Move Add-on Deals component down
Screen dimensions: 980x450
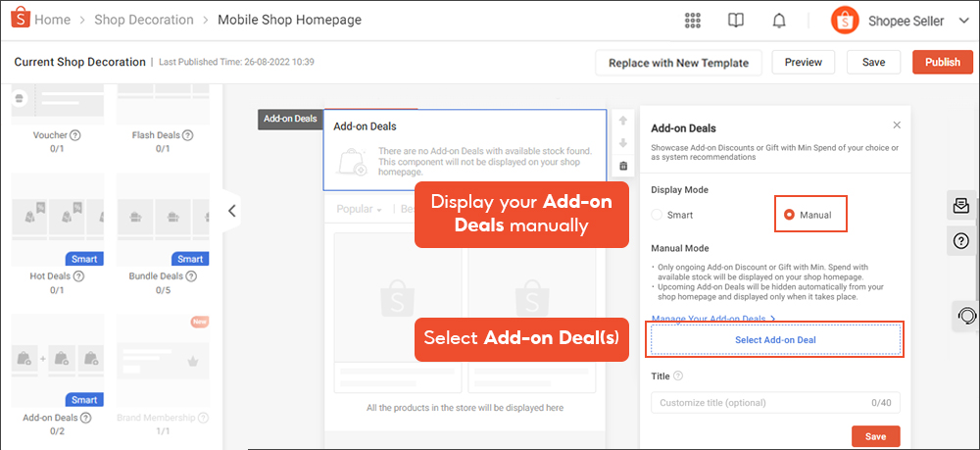[x=623, y=143]
